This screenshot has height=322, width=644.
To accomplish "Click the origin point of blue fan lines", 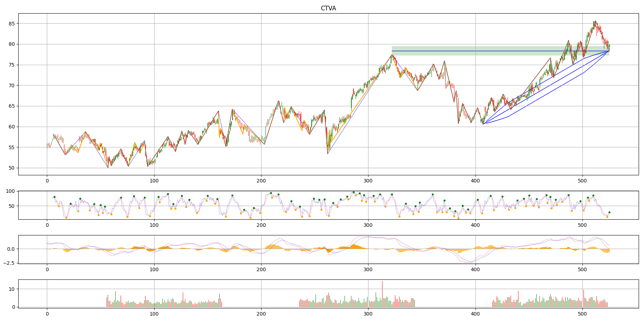I will [x=483, y=124].
